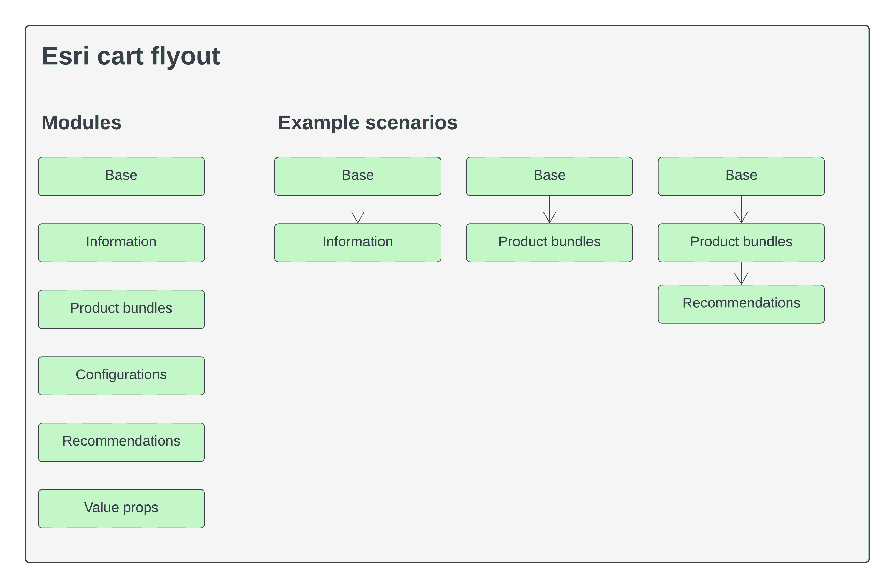Click the Information box in first scenario
The image size is (895, 588).
(358, 243)
